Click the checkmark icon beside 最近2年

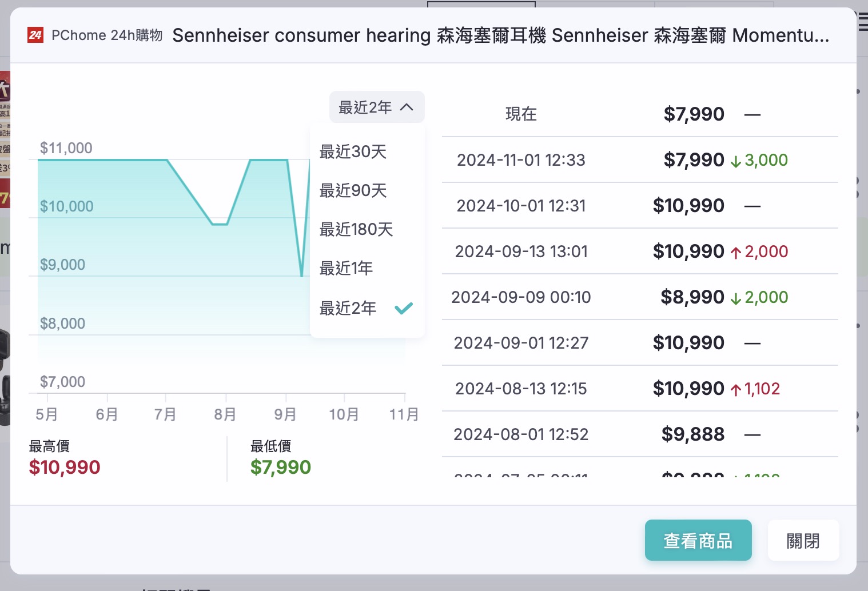pos(404,308)
